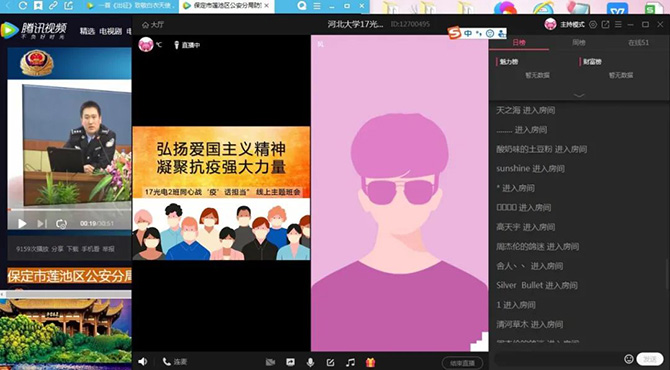Mute the live room speaker volume icon
Screen dimensions: 670x370
click(143, 362)
